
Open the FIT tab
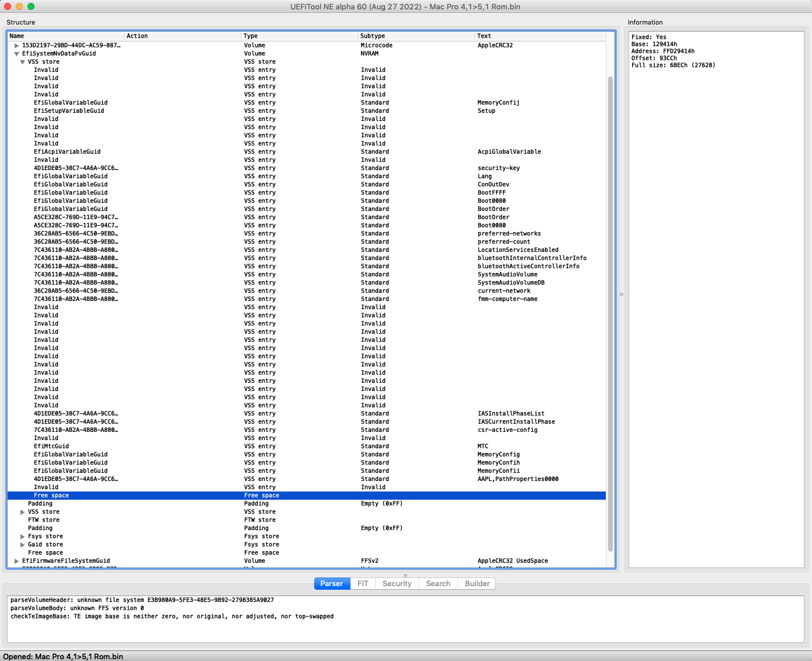pyautogui.click(x=363, y=583)
